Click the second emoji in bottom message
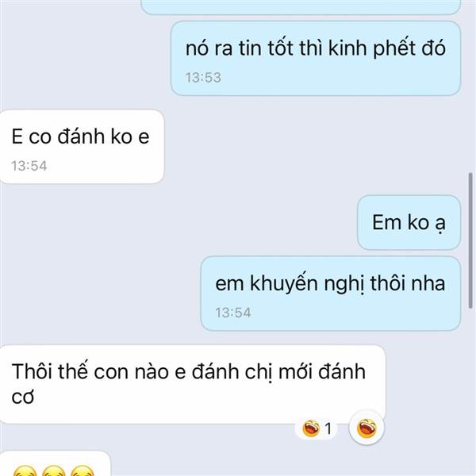This screenshot has width=476, height=476. (x=53, y=471)
